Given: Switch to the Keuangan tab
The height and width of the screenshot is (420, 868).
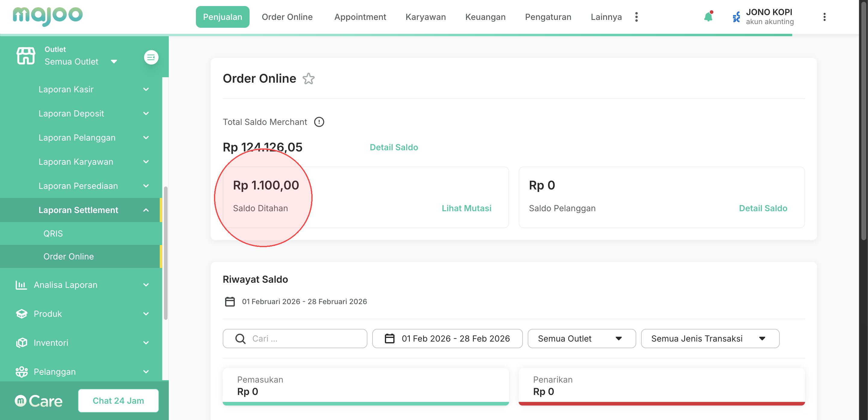Looking at the screenshot, I should point(485,17).
